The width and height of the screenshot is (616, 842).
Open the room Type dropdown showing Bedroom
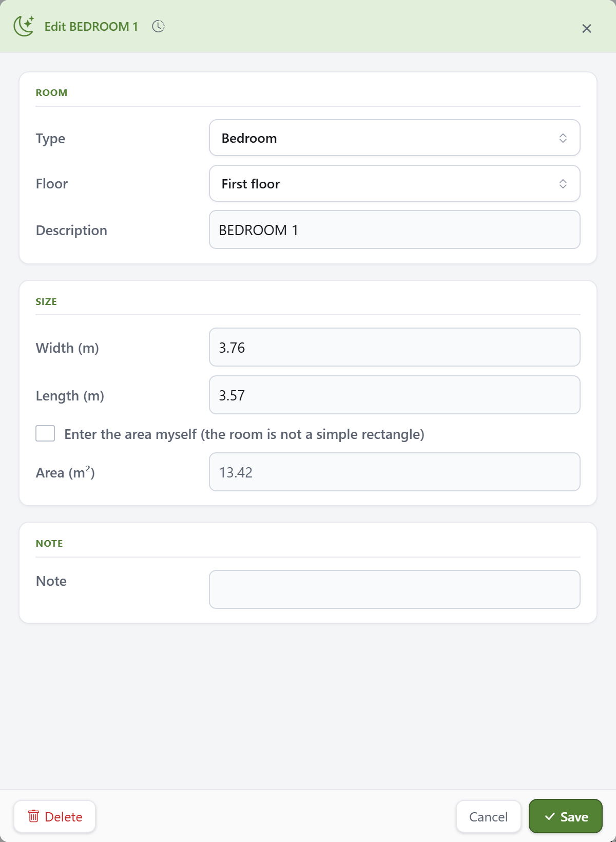[395, 138]
